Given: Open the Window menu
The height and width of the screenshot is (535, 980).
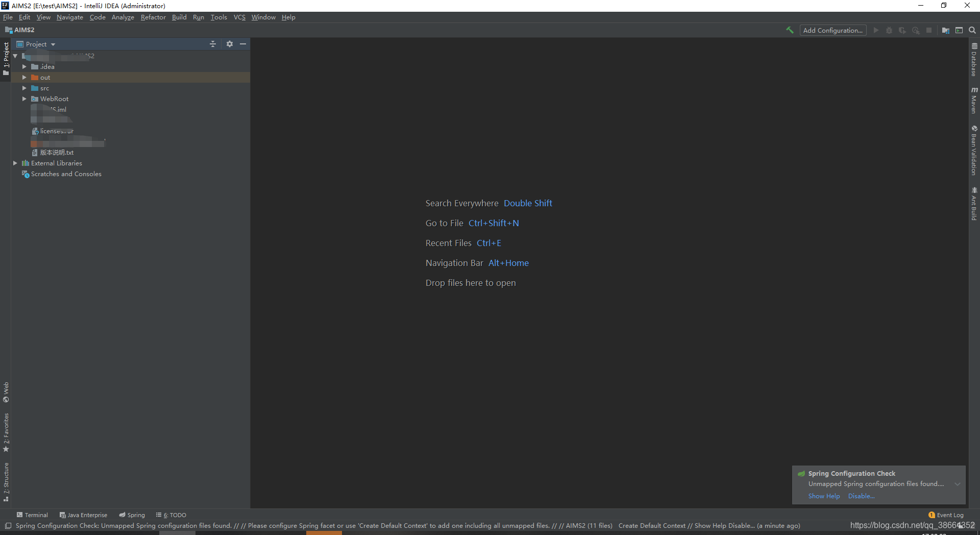Looking at the screenshot, I should [x=263, y=17].
